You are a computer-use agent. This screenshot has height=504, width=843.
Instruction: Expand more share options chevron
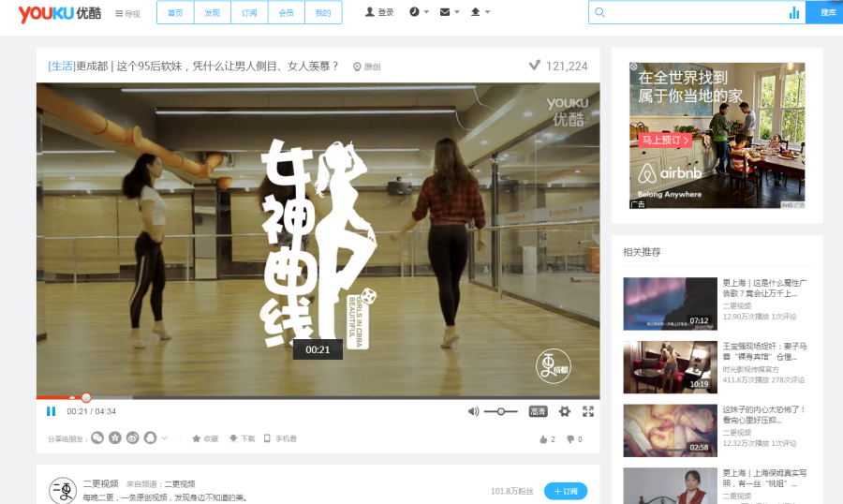[x=165, y=438]
